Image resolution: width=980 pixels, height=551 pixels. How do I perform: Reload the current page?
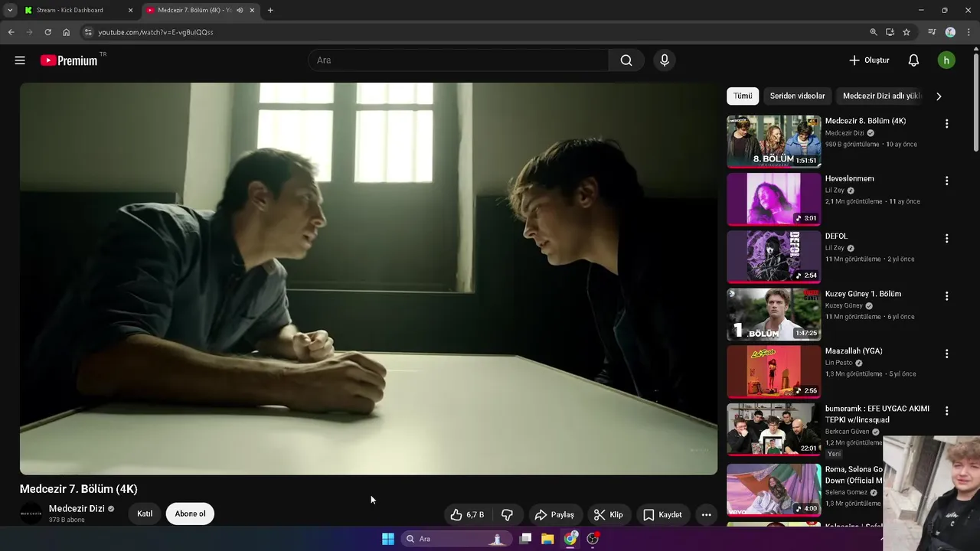click(x=47, y=32)
